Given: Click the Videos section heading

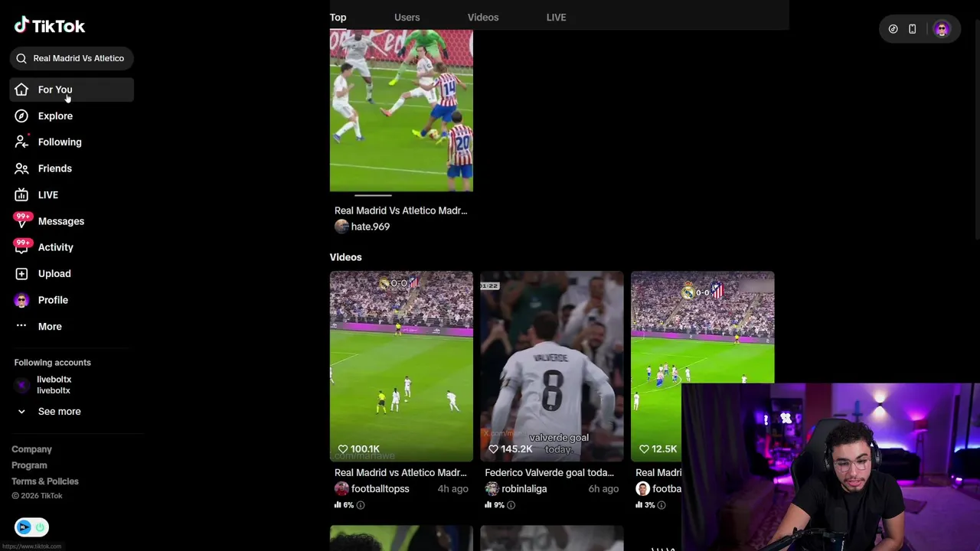Looking at the screenshot, I should click(x=345, y=257).
